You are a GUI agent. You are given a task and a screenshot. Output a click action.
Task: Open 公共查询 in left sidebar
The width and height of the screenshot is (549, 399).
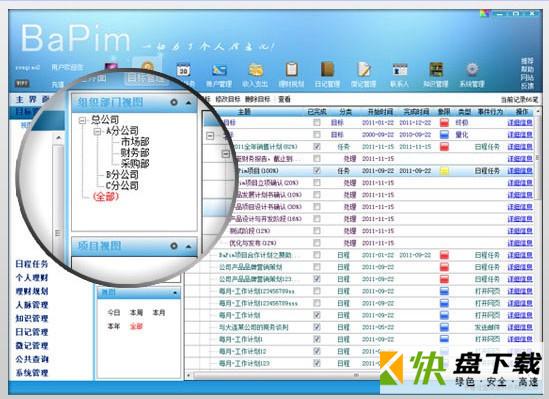(x=32, y=359)
